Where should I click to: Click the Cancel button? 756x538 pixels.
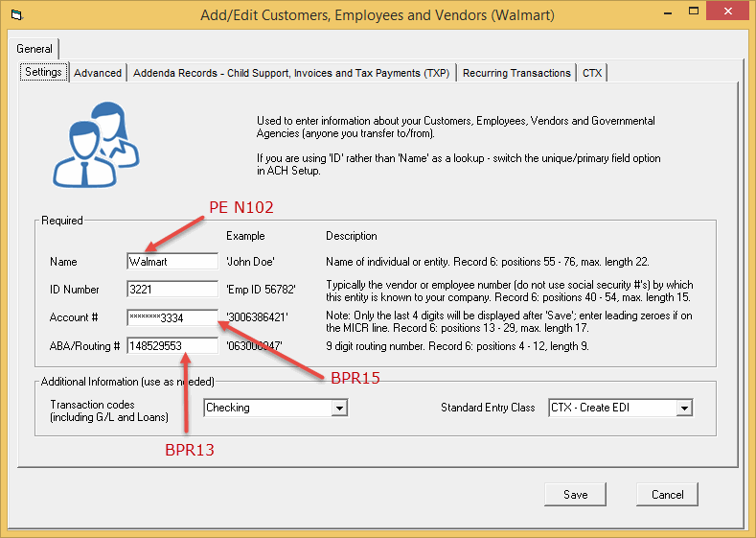(667, 495)
